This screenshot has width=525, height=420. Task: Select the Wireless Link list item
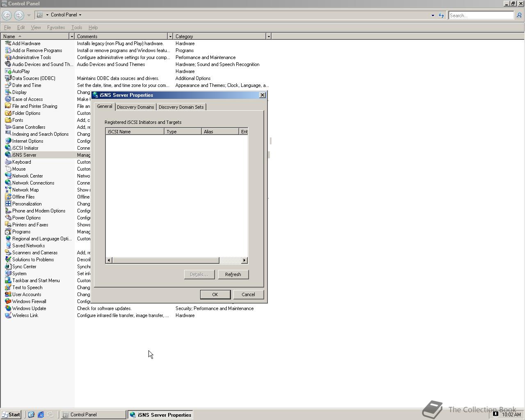coord(25,315)
